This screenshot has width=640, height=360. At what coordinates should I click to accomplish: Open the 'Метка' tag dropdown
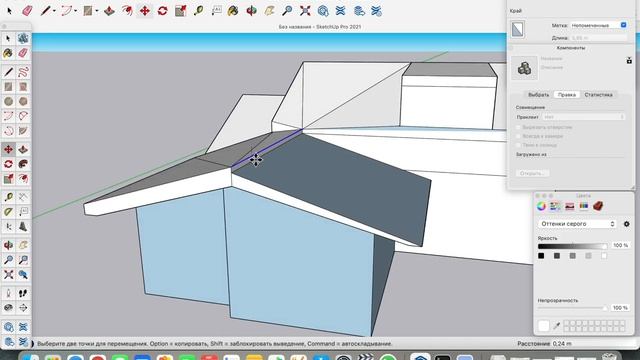coord(598,25)
